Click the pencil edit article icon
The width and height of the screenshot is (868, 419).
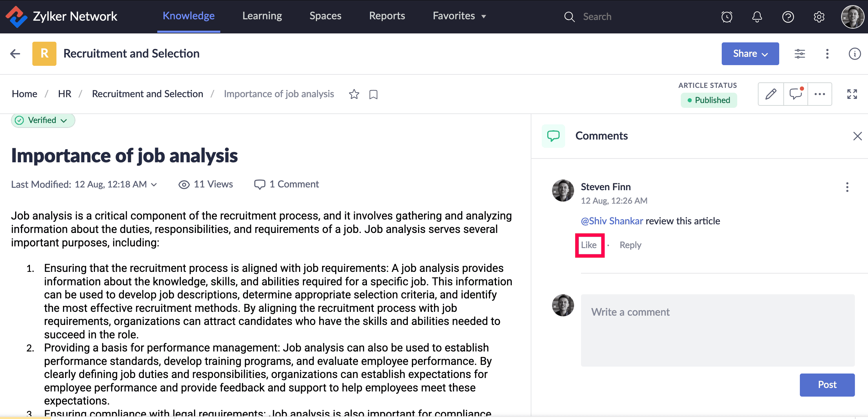771,94
